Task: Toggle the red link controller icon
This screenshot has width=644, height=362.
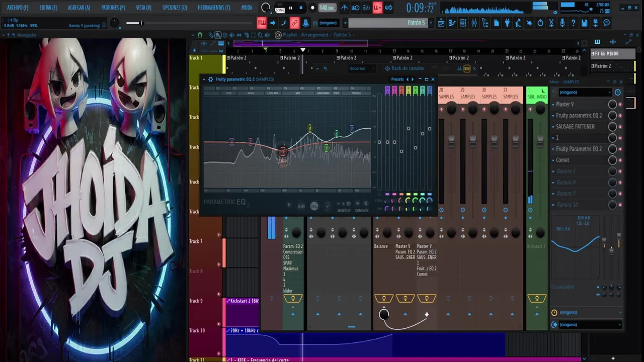Action: [294, 23]
